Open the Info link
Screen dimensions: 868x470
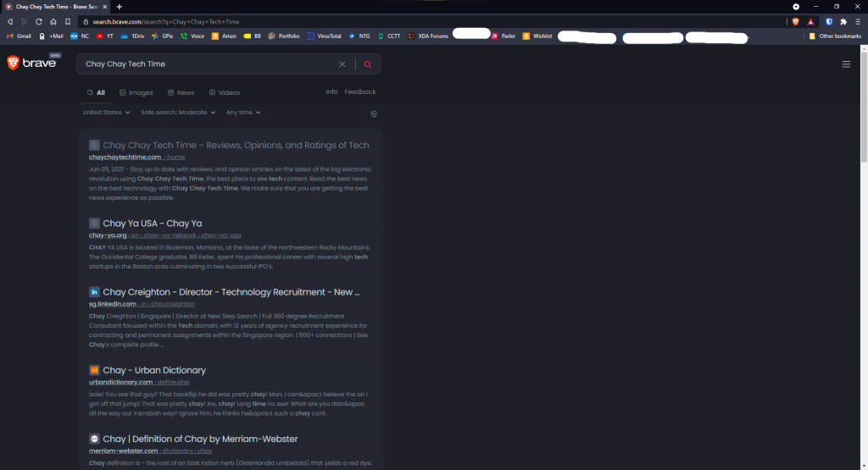(331, 91)
